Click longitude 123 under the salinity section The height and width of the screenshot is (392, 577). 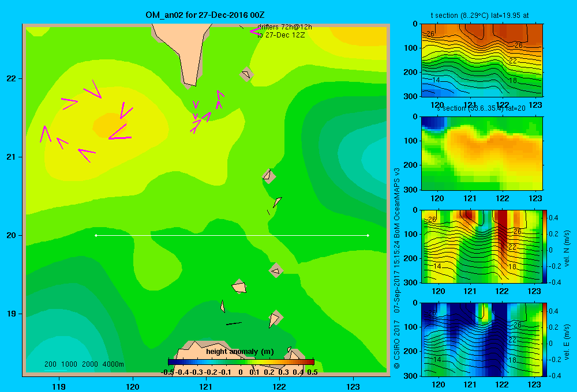[535, 198]
